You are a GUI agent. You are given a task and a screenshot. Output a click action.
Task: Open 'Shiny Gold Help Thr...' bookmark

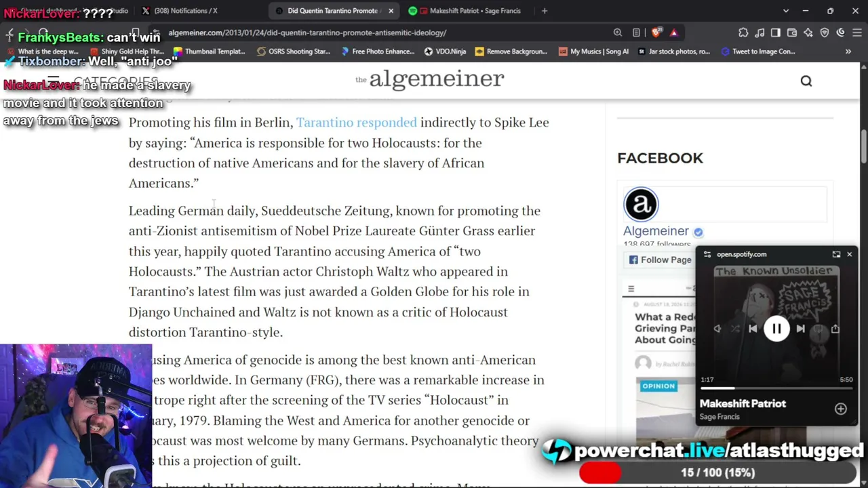pos(126,52)
